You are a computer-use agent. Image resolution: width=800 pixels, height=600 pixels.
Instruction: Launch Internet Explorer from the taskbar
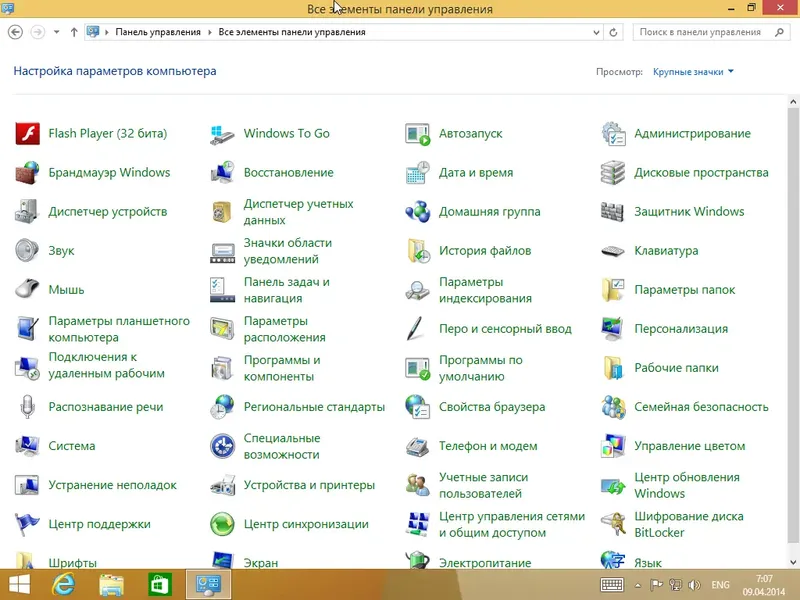[x=66, y=587]
